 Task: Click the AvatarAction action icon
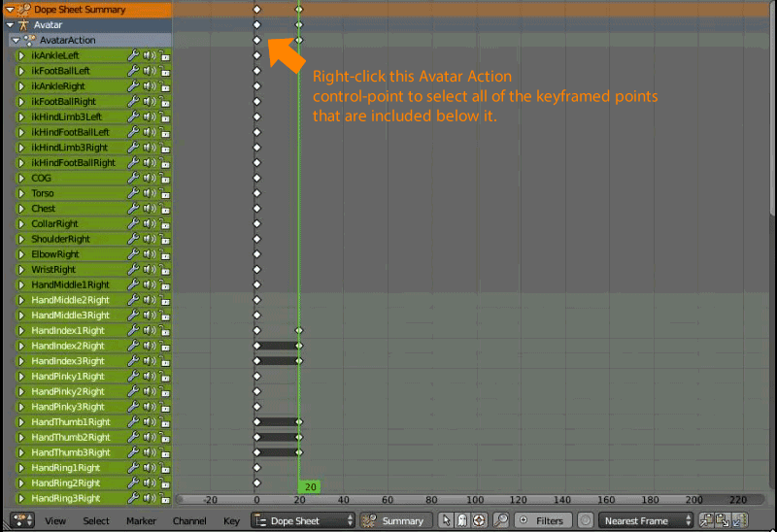pyautogui.click(x=30, y=40)
